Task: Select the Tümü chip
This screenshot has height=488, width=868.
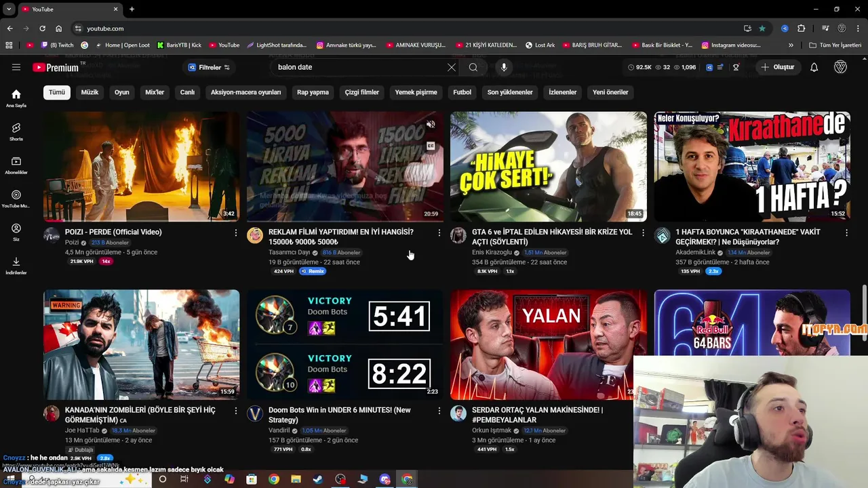Action: tap(57, 92)
